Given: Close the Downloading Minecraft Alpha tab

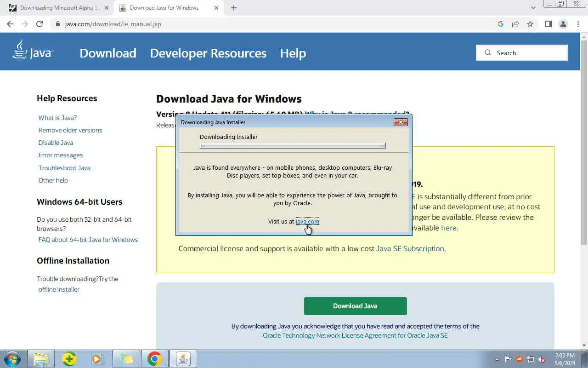Looking at the screenshot, I should point(107,8).
